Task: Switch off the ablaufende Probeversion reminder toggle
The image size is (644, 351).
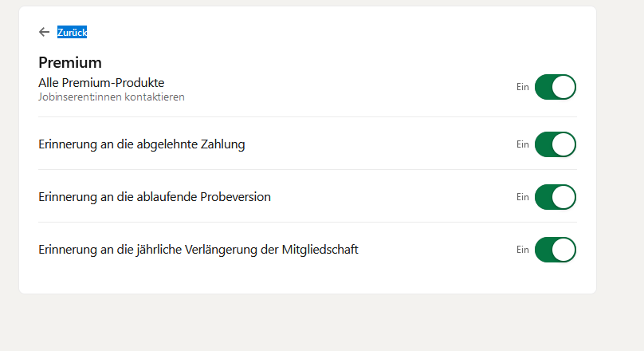Action: pos(555,197)
